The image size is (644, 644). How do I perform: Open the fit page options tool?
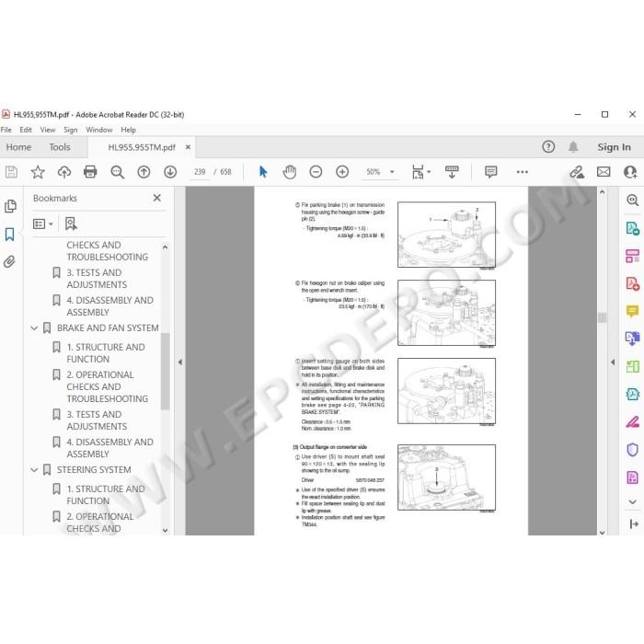tap(418, 172)
